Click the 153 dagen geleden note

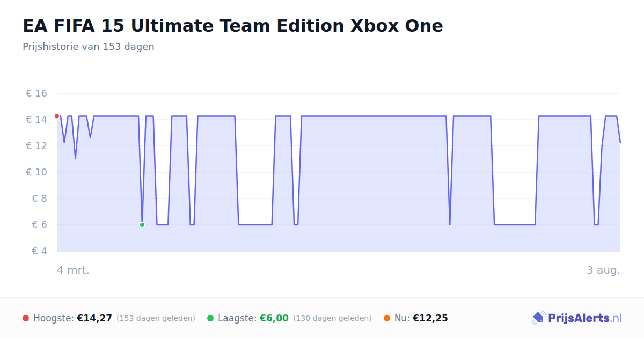tap(156, 318)
